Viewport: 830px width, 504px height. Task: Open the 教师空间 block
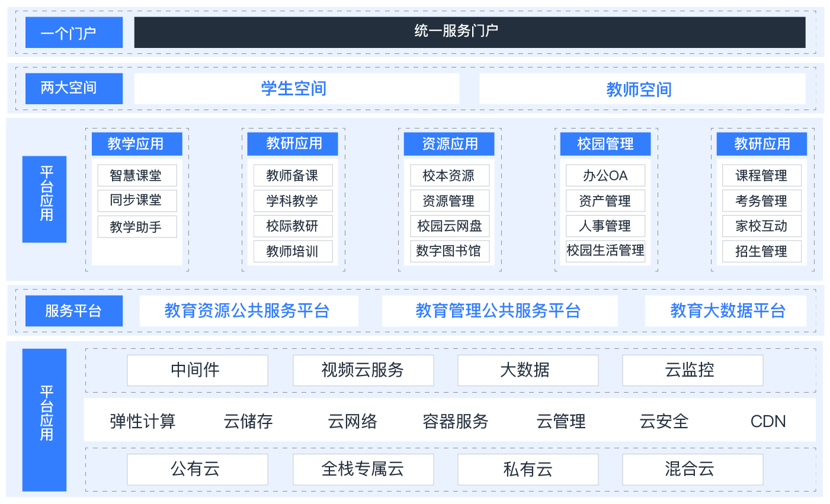(x=642, y=89)
